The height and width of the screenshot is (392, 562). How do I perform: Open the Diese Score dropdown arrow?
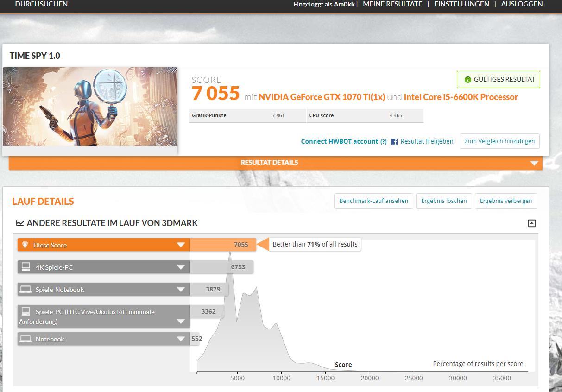pyautogui.click(x=181, y=245)
